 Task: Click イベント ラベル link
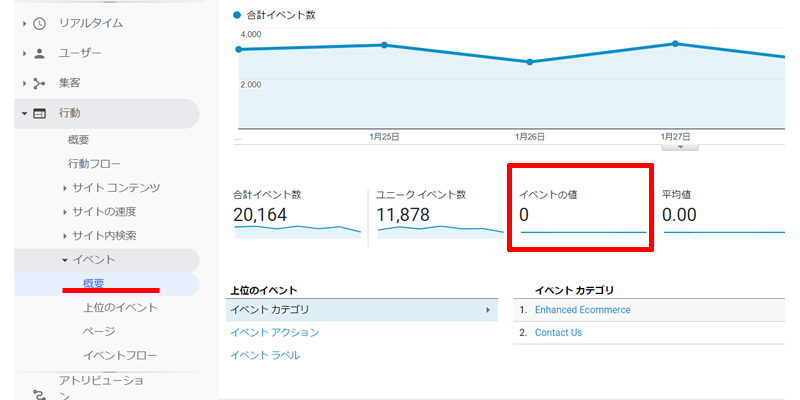click(x=265, y=356)
